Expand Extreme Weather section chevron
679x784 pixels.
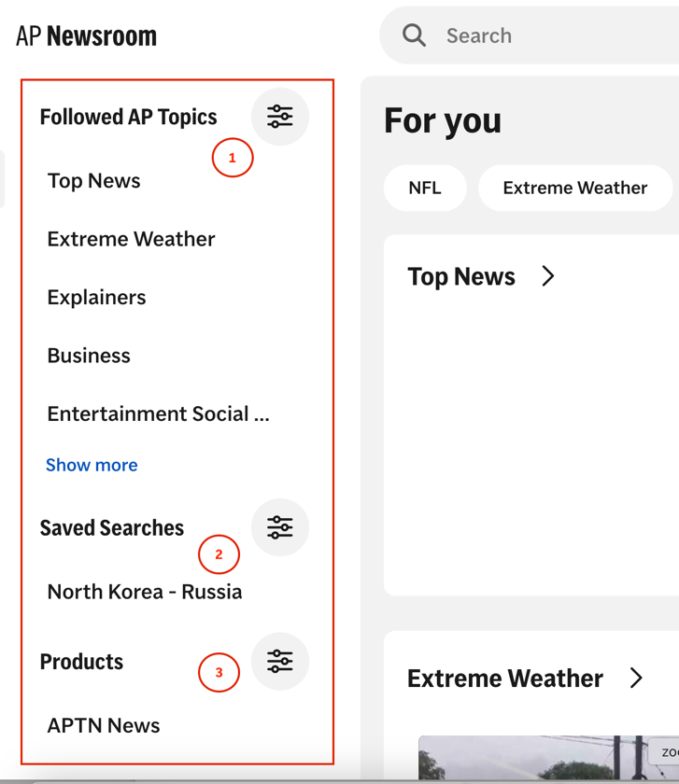636,678
